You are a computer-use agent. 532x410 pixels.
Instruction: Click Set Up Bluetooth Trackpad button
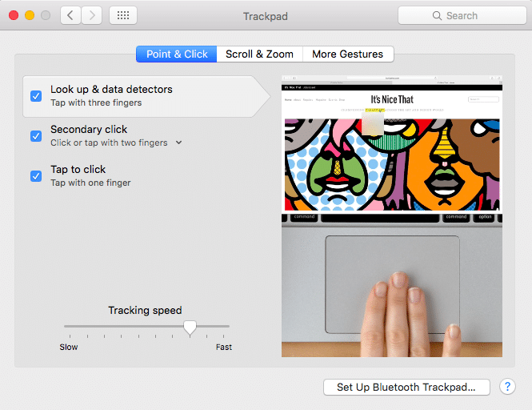coord(406,387)
